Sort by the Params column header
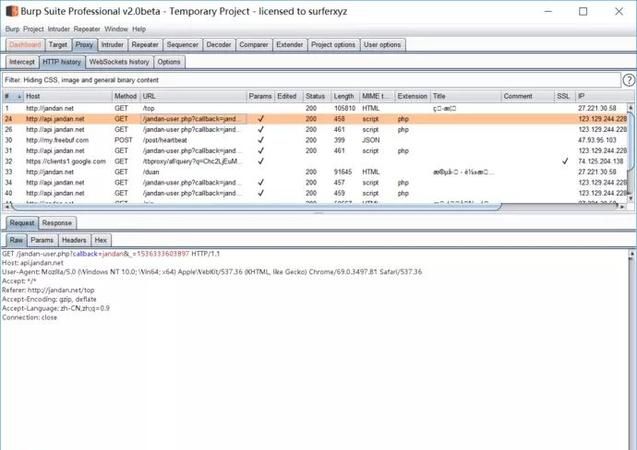 260,96
